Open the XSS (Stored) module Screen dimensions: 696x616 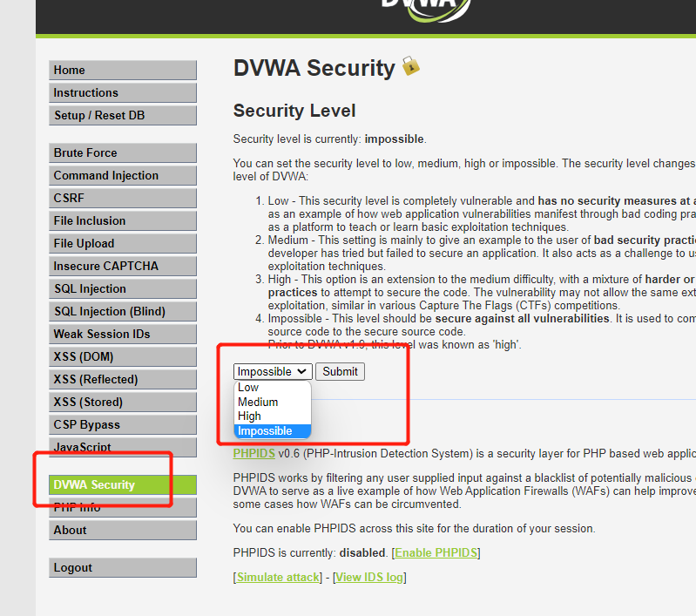[123, 402]
